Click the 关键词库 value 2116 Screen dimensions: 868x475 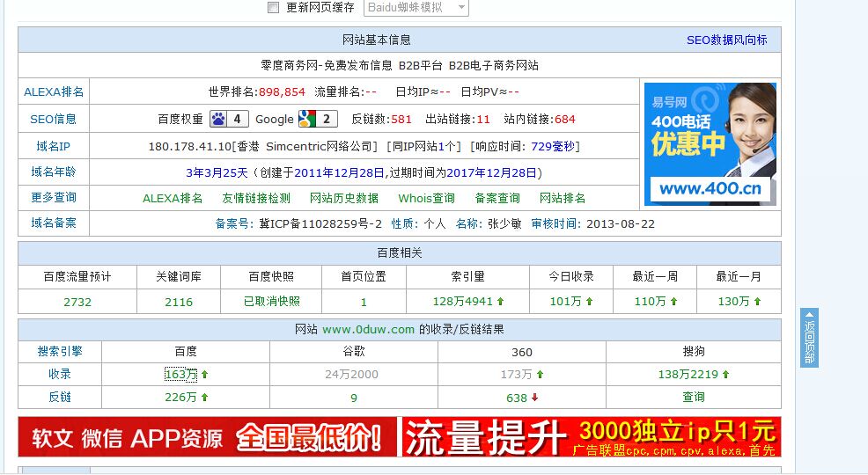[178, 302]
